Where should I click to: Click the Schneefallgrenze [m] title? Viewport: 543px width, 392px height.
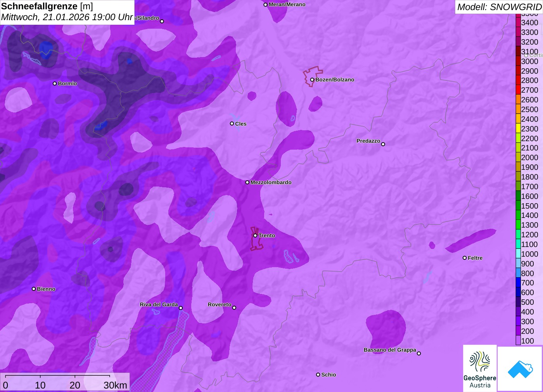(47, 6)
